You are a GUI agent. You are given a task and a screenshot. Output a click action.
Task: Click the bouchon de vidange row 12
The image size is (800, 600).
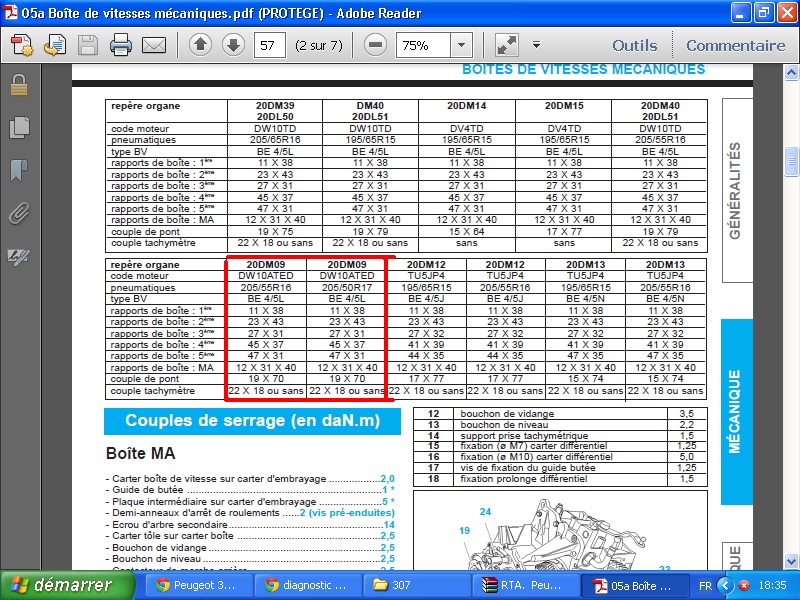560,414
